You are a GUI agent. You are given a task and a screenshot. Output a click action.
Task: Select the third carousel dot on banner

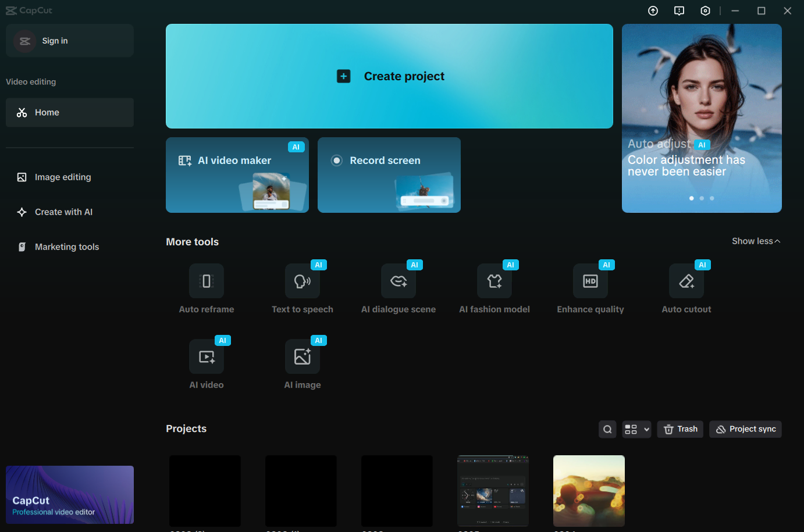[x=712, y=198]
